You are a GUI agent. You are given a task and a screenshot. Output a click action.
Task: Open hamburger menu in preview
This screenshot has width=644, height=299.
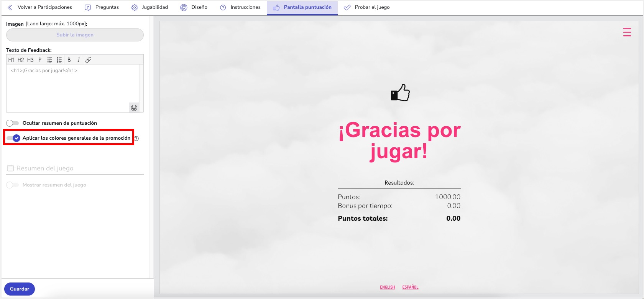tap(627, 32)
